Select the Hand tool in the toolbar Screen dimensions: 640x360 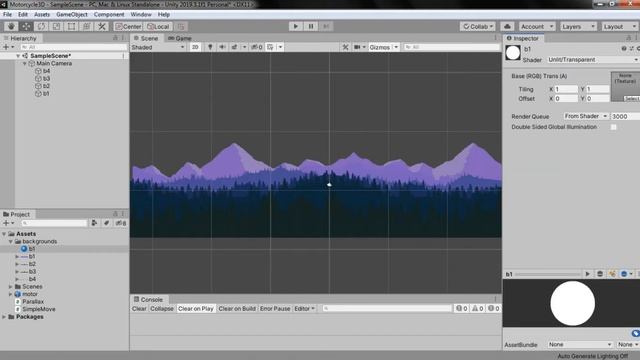click(x=11, y=27)
